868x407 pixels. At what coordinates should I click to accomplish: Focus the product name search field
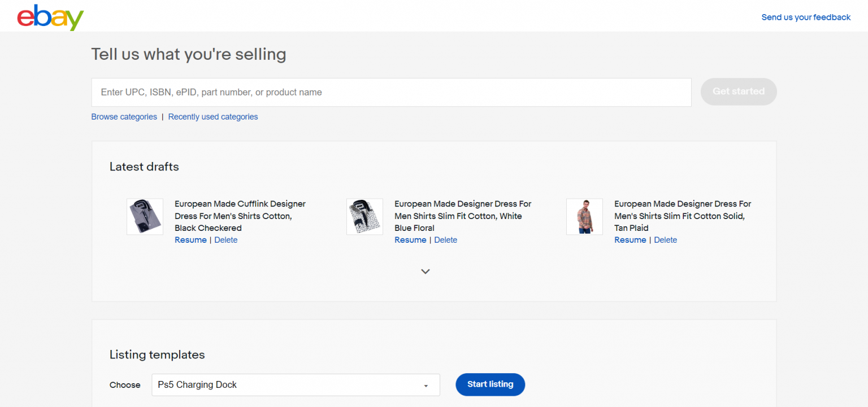391,92
